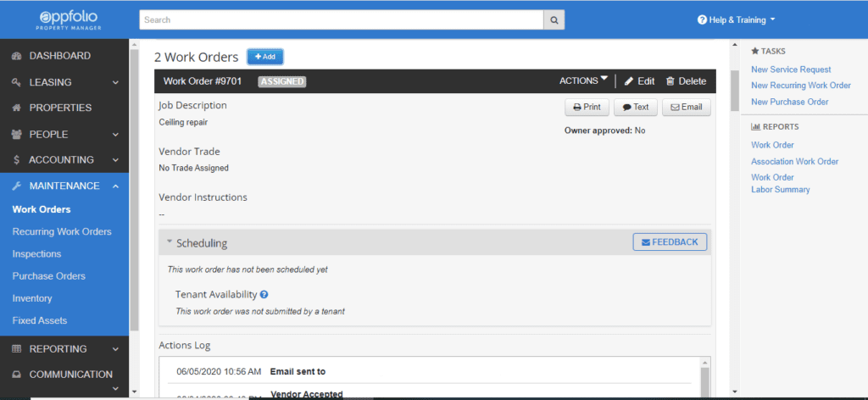Click inside the Search field
Image resolution: width=868 pixels, height=400 pixels.
342,20
